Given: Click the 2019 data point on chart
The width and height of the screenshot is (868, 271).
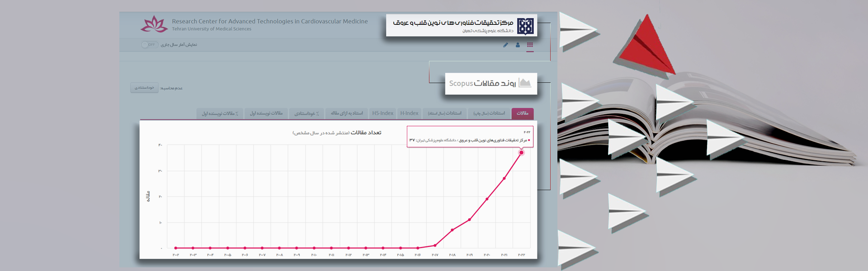Looking at the screenshot, I should click(470, 220).
